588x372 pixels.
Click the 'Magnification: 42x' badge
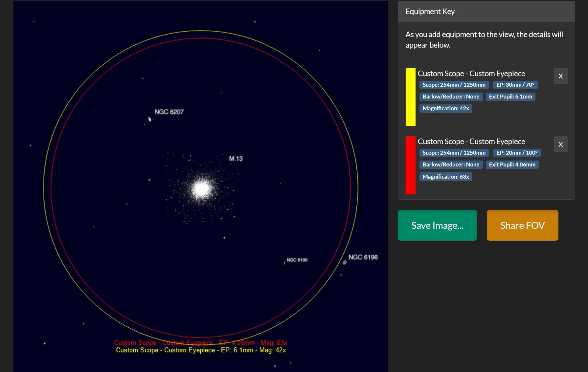point(446,108)
